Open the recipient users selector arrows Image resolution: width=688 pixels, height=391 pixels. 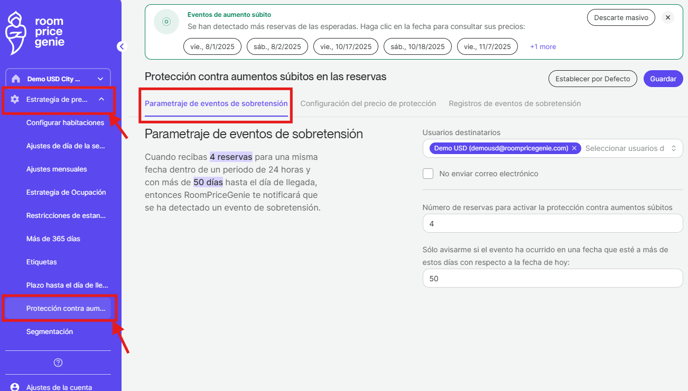(x=674, y=148)
